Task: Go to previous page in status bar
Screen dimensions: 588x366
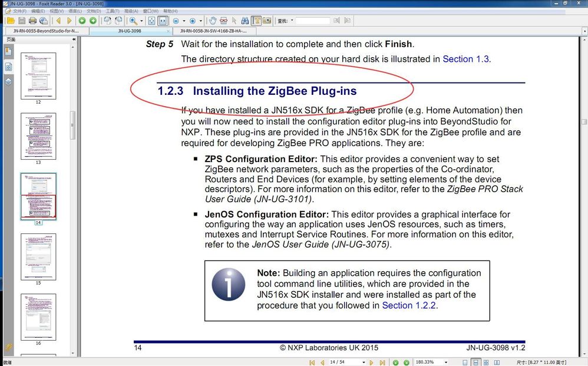Action: [x=322, y=362]
